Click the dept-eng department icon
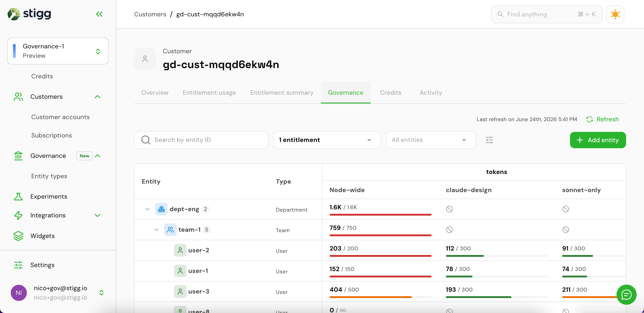Screen dimensions: 644x313 click(161, 209)
